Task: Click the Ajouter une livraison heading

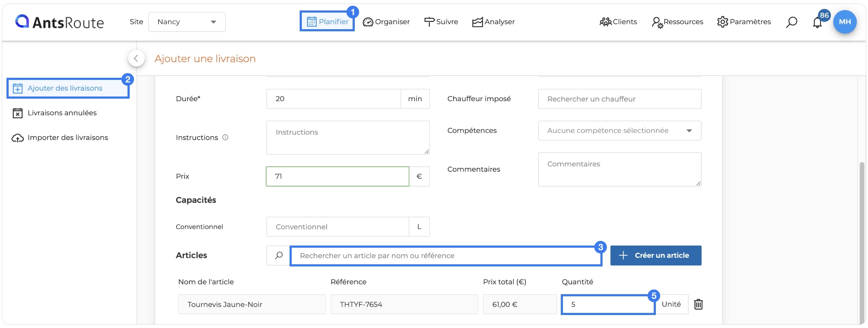Action: [x=205, y=59]
